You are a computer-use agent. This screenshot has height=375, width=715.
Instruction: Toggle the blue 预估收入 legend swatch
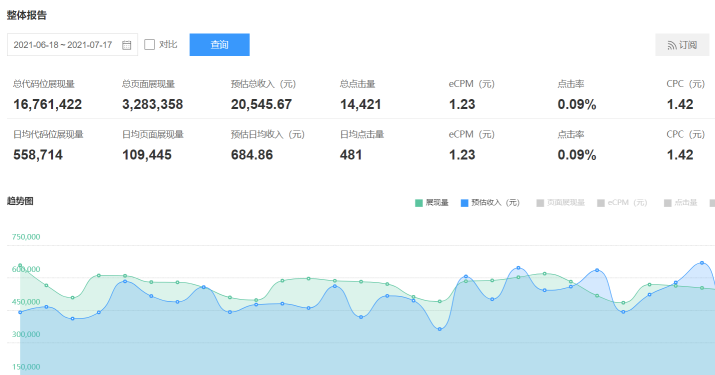464,203
